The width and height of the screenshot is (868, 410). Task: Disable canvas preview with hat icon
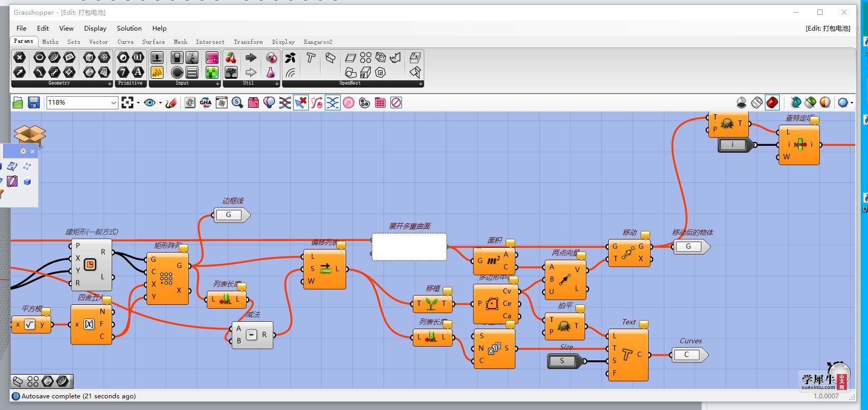click(x=742, y=102)
